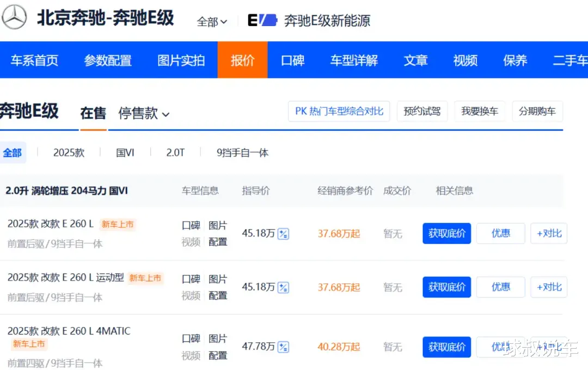Click dealer price 40.28万起

coord(339,347)
